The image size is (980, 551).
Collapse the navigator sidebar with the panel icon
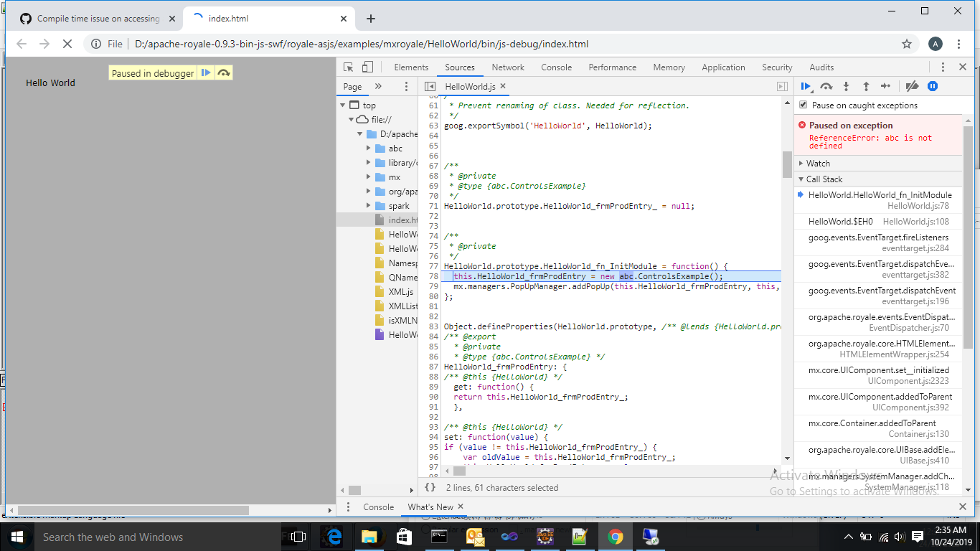[x=428, y=86]
